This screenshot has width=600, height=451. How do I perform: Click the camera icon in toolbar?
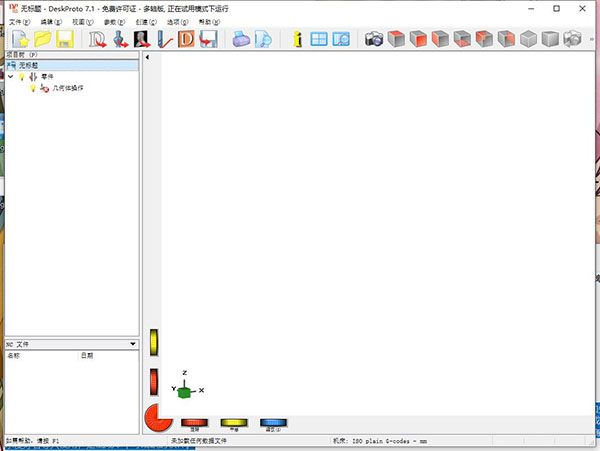pyautogui.click(x=374, y=40)
